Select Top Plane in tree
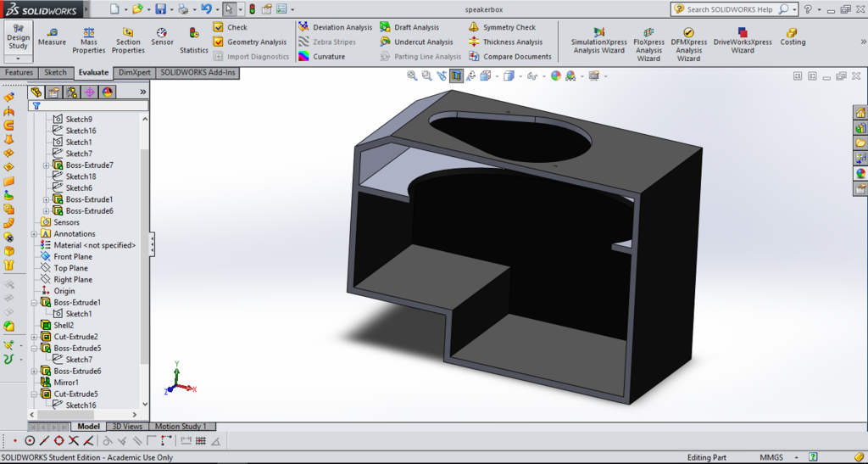The width and height of the screenshot is (868, 464). 64,268
